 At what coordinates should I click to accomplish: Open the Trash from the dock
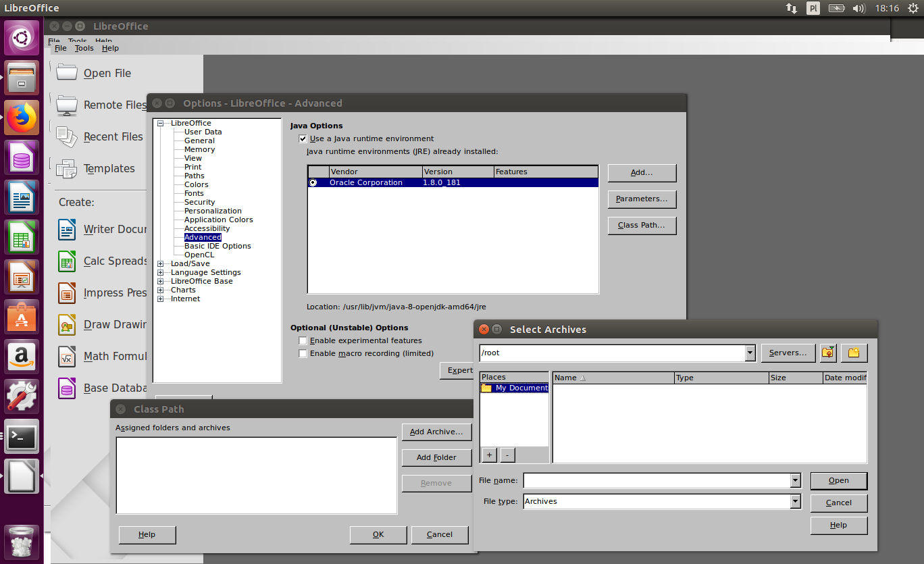pyautogui.click(x=22, y=541)
